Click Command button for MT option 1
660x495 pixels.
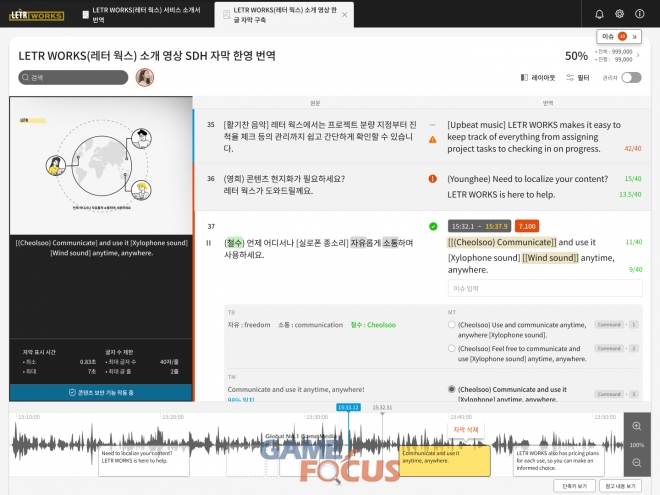click(x=609, y=325)
